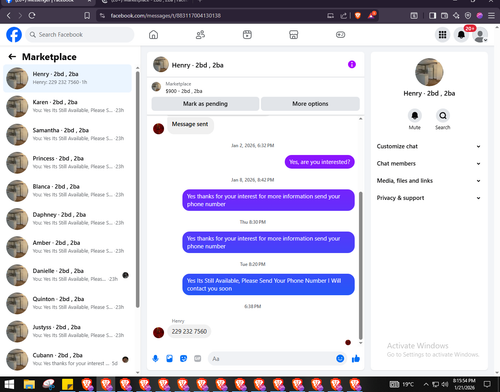
Task: Send a thumbs up like
Action: (x=356, y=359)
